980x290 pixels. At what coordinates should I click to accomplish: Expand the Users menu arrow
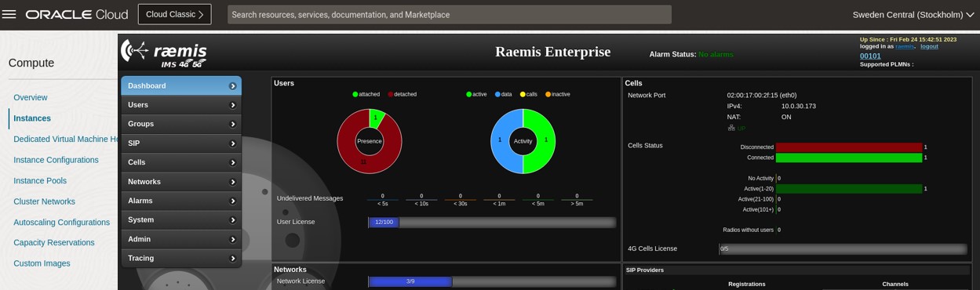[x=232, y=105]
